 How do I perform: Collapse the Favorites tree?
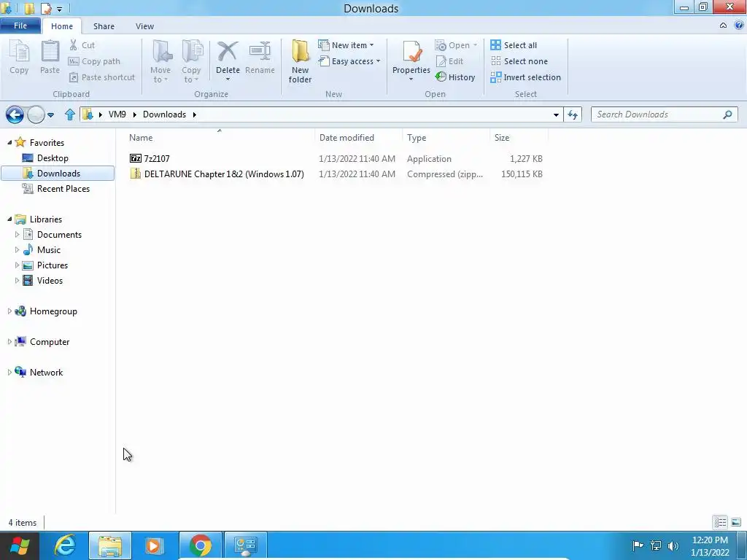click(9, 142)
